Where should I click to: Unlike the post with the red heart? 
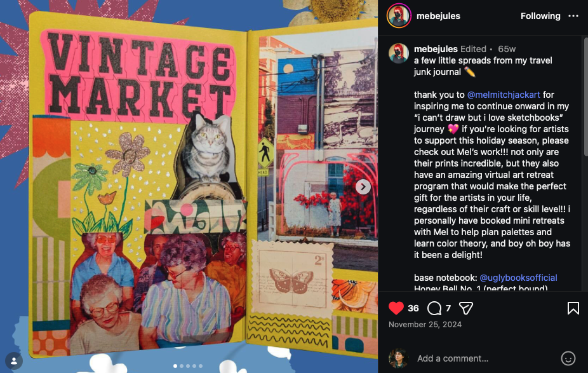coord(396,308)
